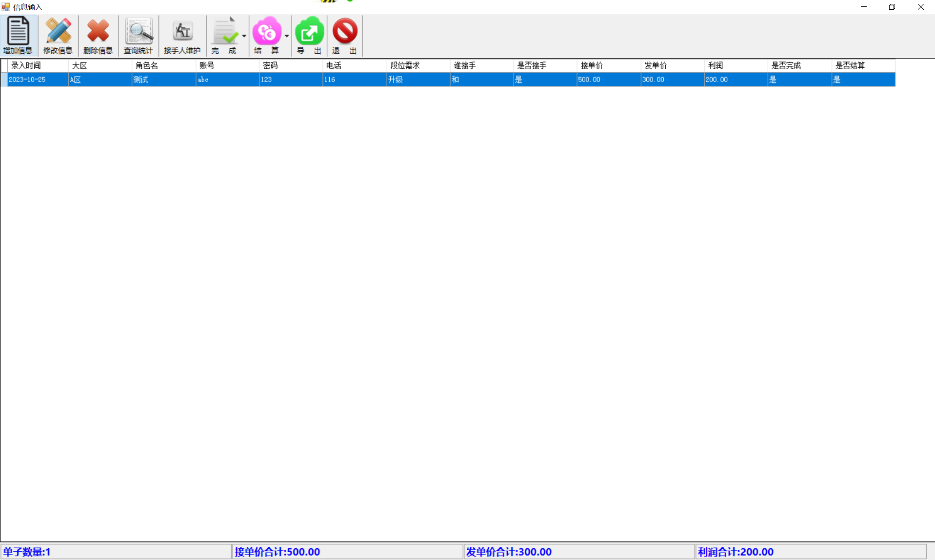Click the 是 cell under 是否接手
The height and width of the screenshot is (560, 935).
click(x=545, y=80)
